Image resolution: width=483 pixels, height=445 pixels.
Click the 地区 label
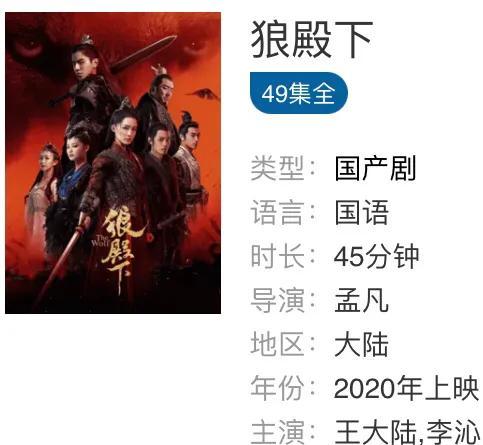pyautogui.click(x=277, y=344)
